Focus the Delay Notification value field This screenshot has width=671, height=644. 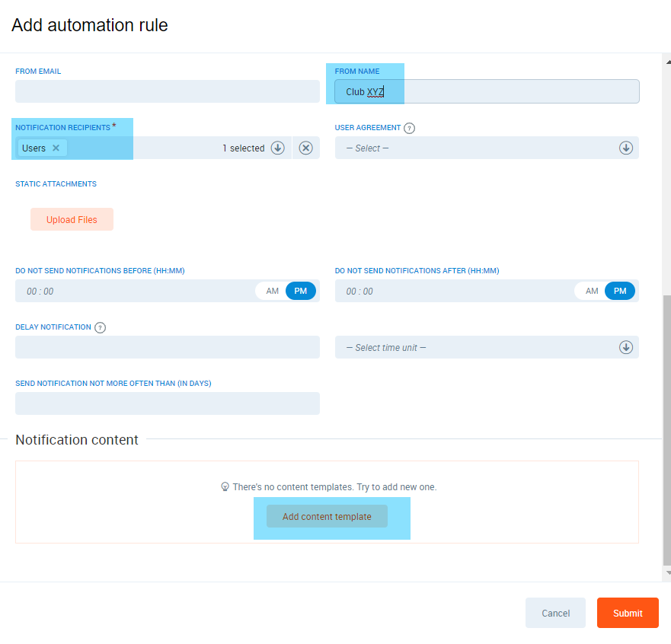(168, 348)
